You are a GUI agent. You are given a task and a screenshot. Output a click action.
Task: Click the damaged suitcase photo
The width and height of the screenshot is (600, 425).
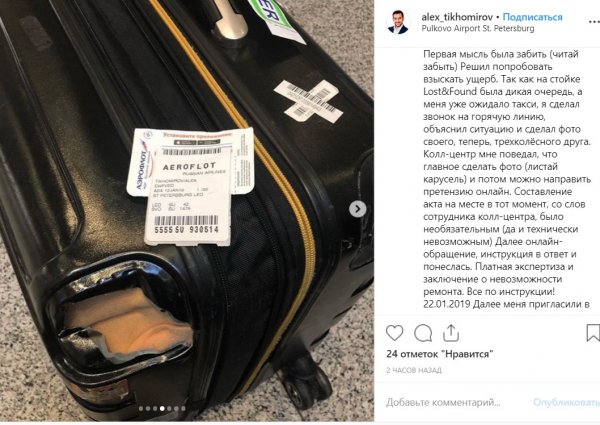[187, 210]
